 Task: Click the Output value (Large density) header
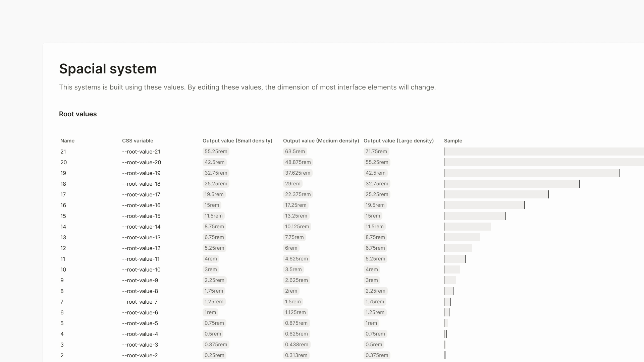(x=398, y=141)
